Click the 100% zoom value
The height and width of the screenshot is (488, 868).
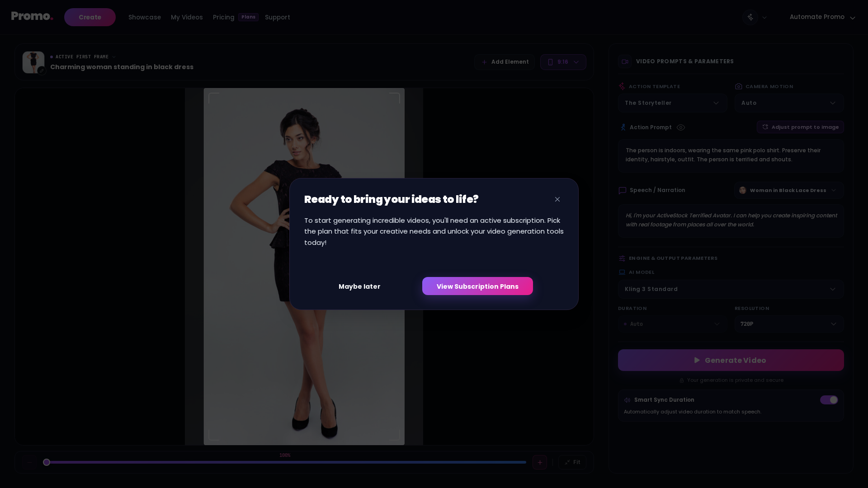pyautogui.click(x=285, y=455)
